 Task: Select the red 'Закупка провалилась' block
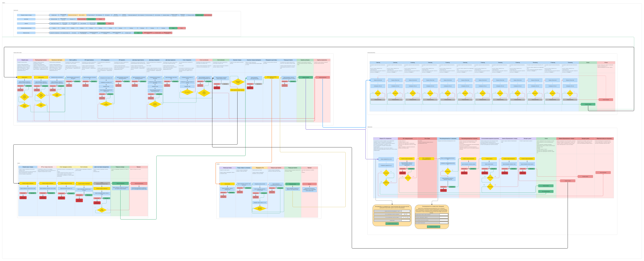click(139, 183)
